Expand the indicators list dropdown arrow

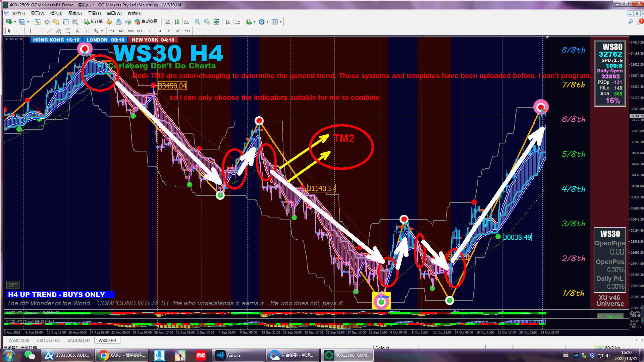(255, 22)
